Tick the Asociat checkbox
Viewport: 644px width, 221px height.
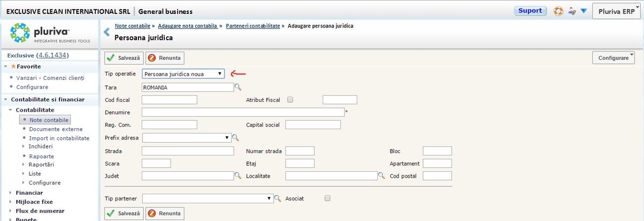pos(327,198)
